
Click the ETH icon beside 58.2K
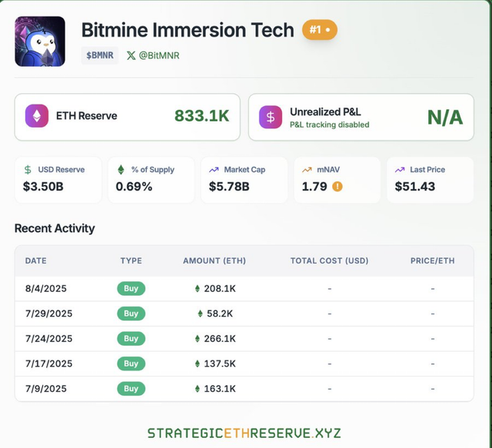[200, 314]
